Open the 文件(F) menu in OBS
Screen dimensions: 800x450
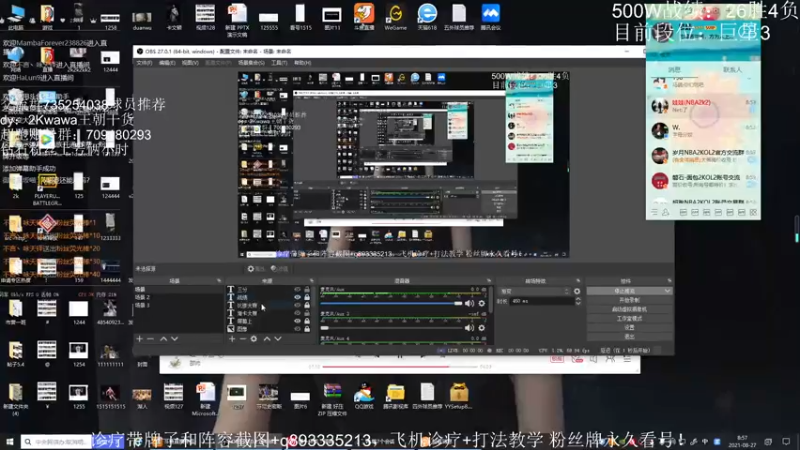[x=144, y=63]
